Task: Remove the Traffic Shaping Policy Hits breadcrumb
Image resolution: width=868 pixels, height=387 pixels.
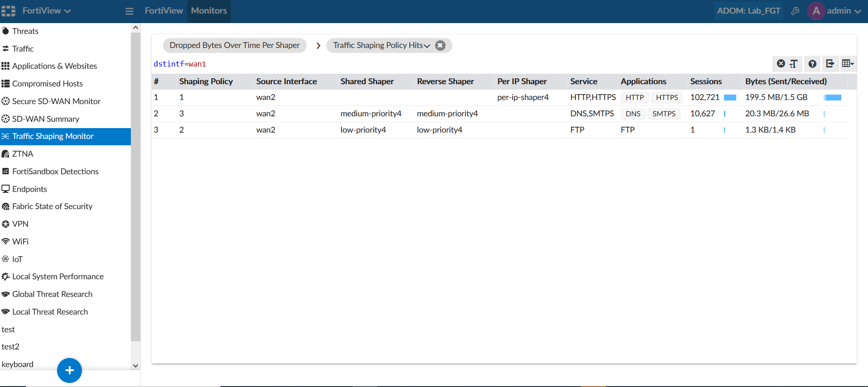Action: (x=440, y=45)
